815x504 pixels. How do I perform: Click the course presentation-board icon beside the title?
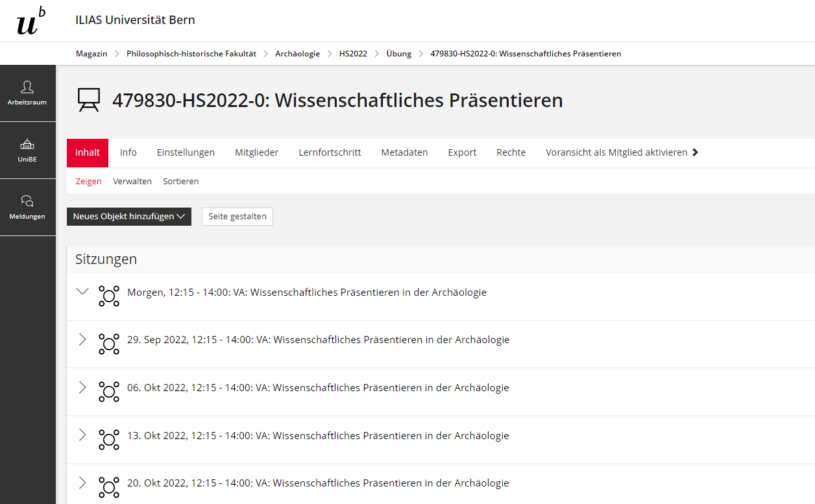tap(88, 100)
